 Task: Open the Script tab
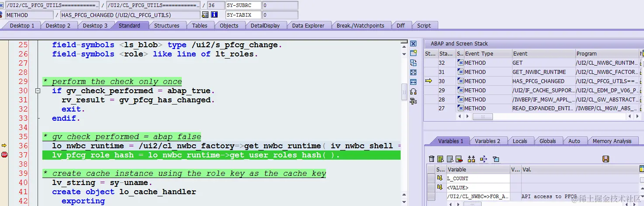tap(424, 25)
